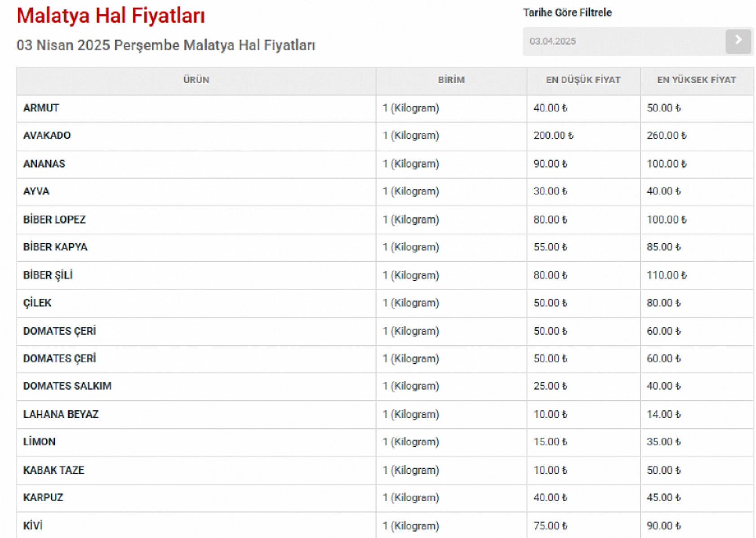Select the BİBER LOPEZ product name
Viewport: 756px width, 538px height.
[54, 220]
